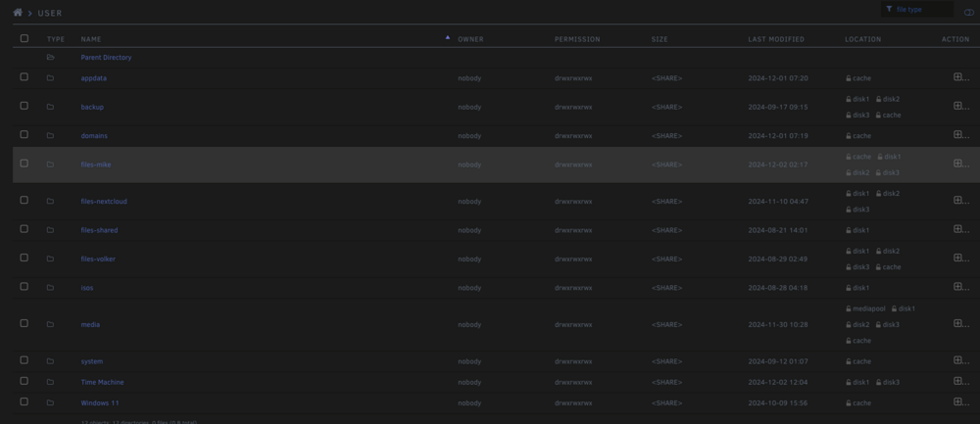This screenshot has height=424, width=980.
Task: Click the folder icon in the appdata row
Action: [x=50, y=78]
